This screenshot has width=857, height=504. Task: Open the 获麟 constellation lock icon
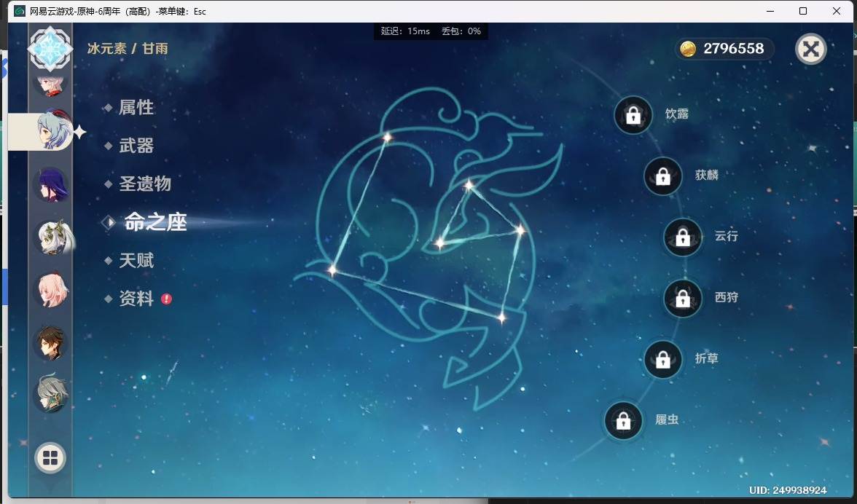[x=663, y=176]
